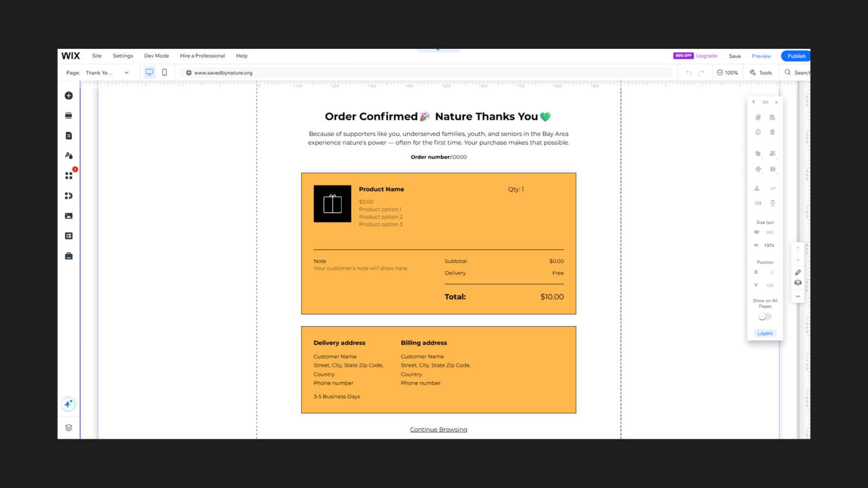
Task: Click the Continue Browsing link
Action: click(x=438, y=429)
